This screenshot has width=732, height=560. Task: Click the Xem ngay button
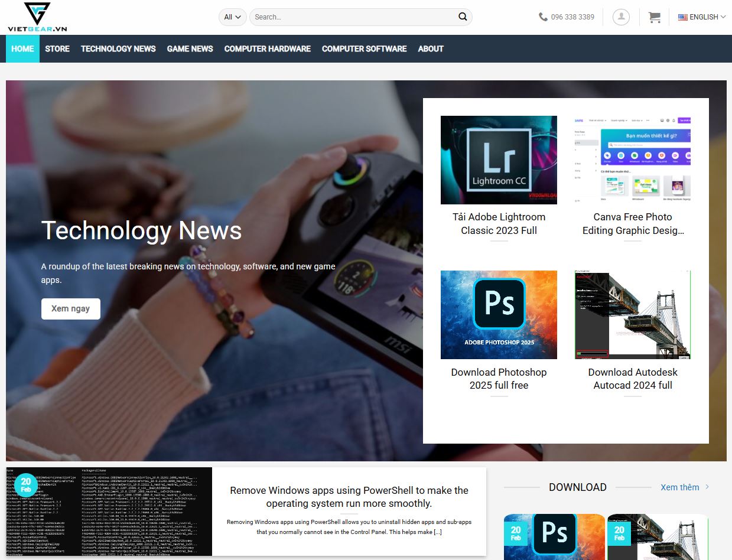click(x=71, y=308)
